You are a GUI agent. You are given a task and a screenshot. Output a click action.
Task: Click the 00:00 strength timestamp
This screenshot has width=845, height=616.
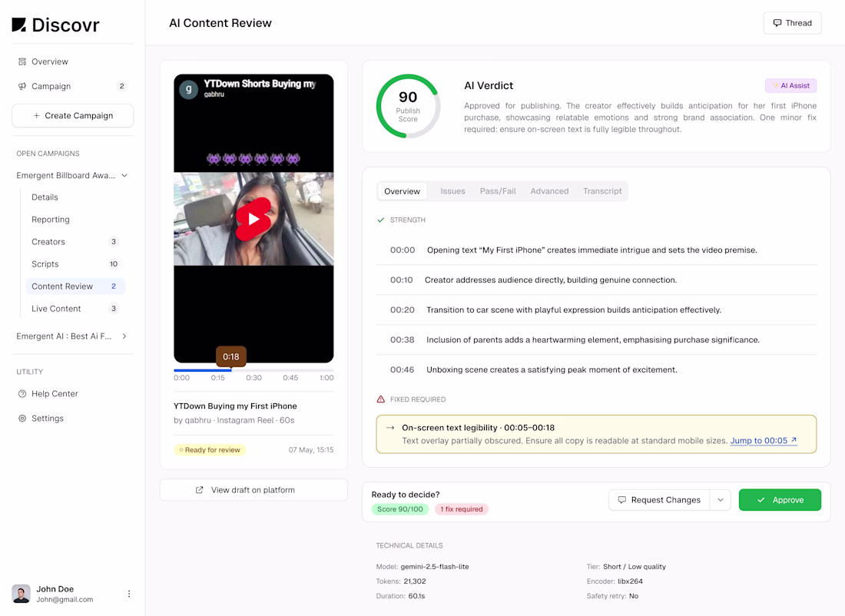[x=403, y=250]
